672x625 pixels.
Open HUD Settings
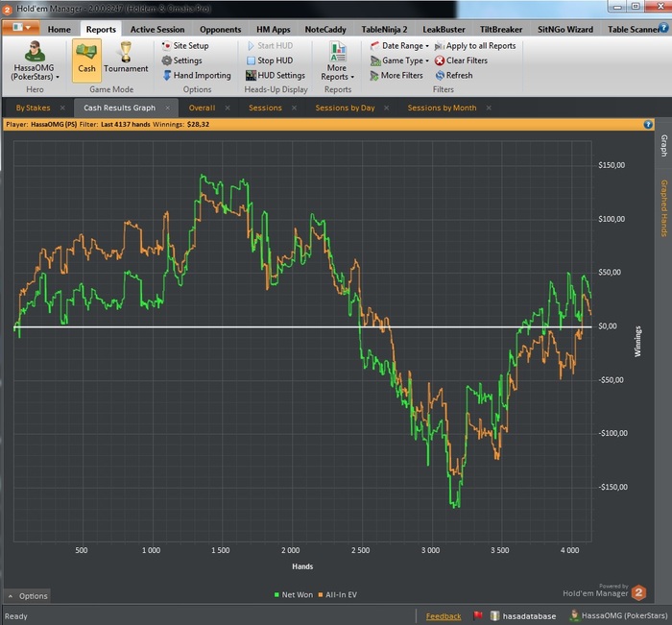[276, 76]
